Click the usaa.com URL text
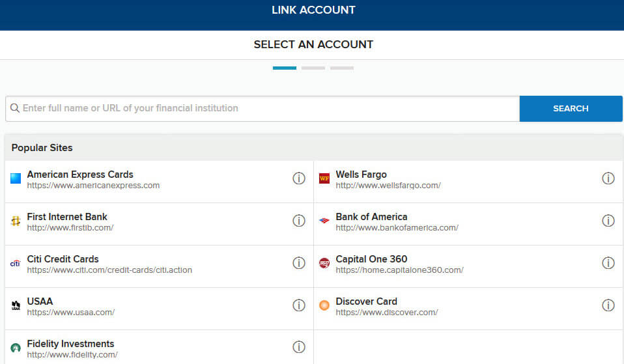The width and height of the screenshot is (624, 364). pos(71,313)
